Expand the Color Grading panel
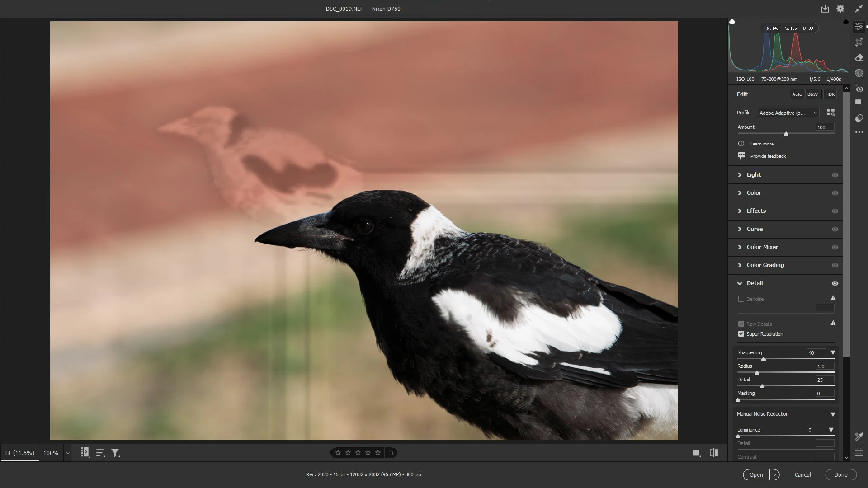The image size is (868, 488). (765, 265)
